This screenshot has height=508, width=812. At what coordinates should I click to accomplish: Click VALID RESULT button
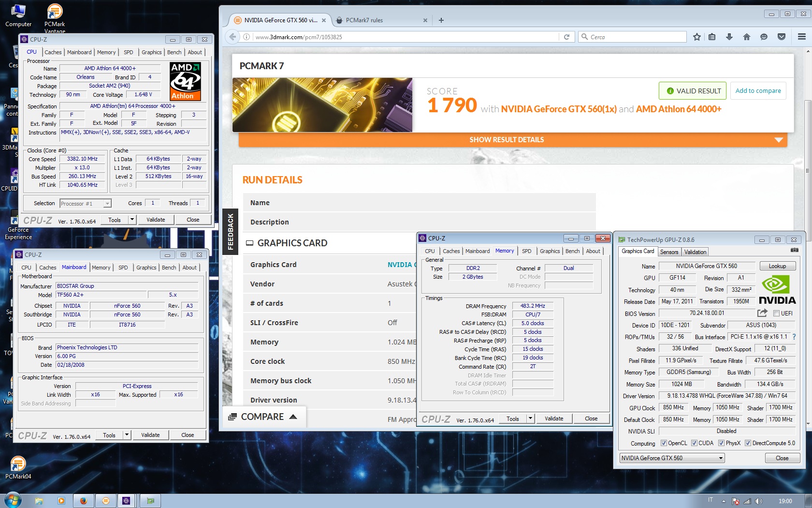click(x=694, y=90)
